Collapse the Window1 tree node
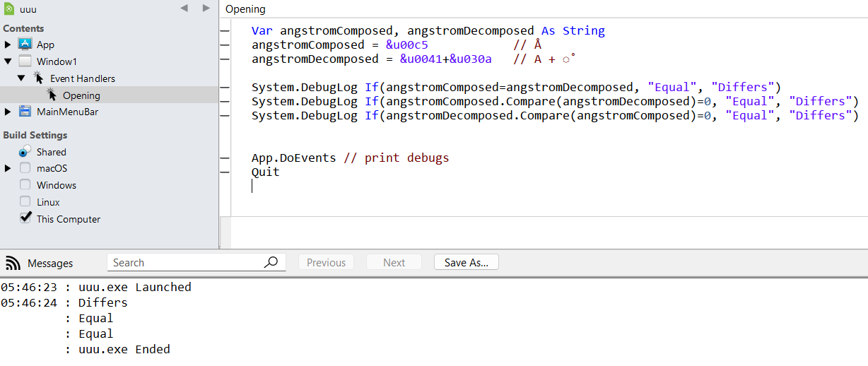The height and width of the screenshot is (366, 868). [x=8, y=61]
